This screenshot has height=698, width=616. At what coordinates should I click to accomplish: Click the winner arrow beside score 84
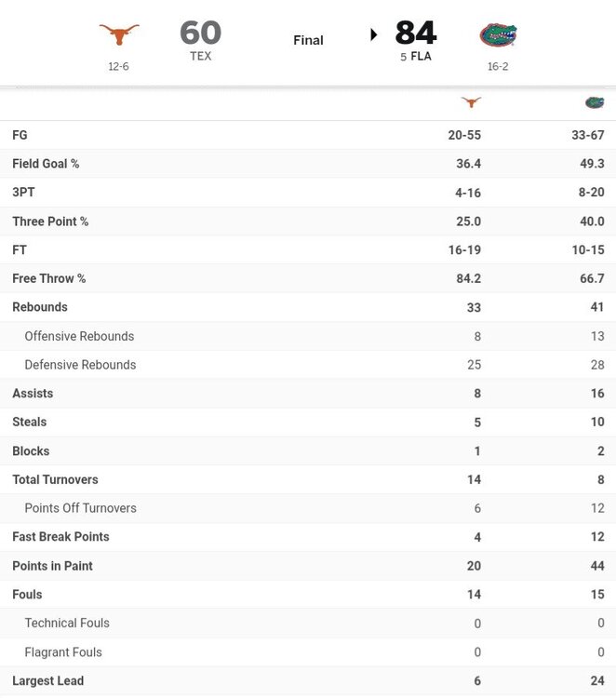(374, 34)
